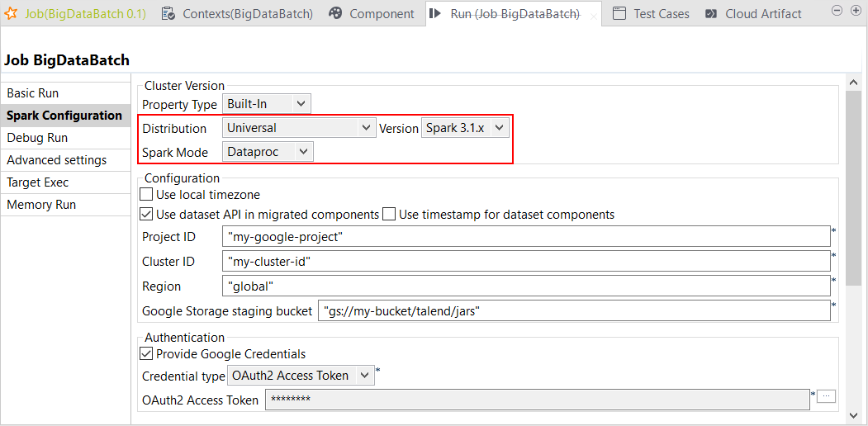
Task: Toggle Provide Google Credentials checkbox
Action: click(x=146, y=354)
